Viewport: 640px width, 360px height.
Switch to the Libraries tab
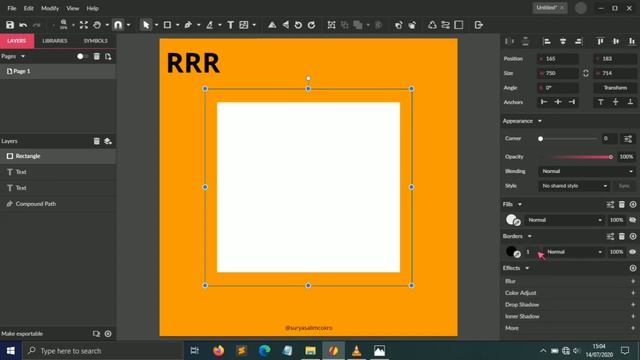pyautogui.click(x=55, y=41)
